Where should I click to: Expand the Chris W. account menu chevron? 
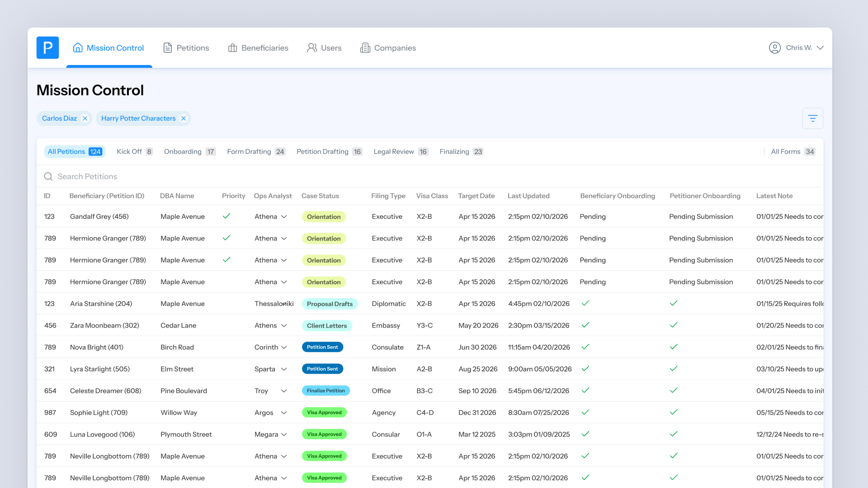[820, 47]
